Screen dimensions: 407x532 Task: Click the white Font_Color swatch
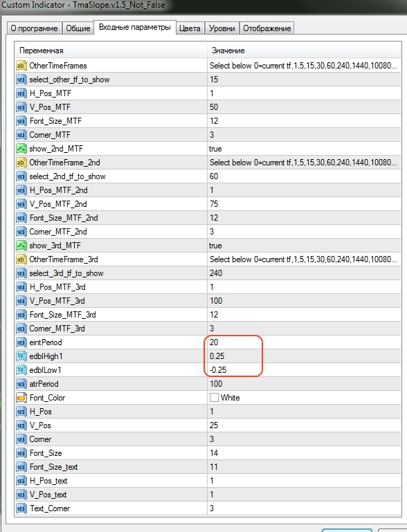pyautogui.click(x=214, y=397)
